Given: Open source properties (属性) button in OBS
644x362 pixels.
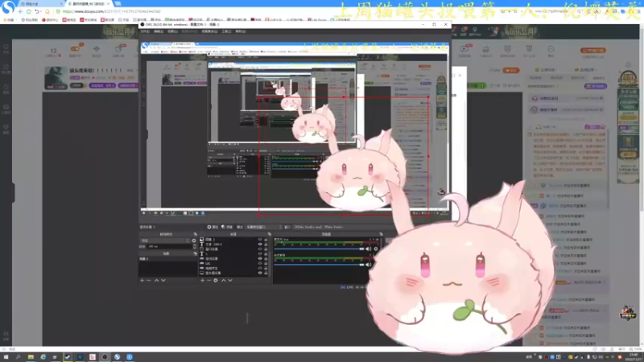Looking at the screenshot, I should click(x=213, y=227).
